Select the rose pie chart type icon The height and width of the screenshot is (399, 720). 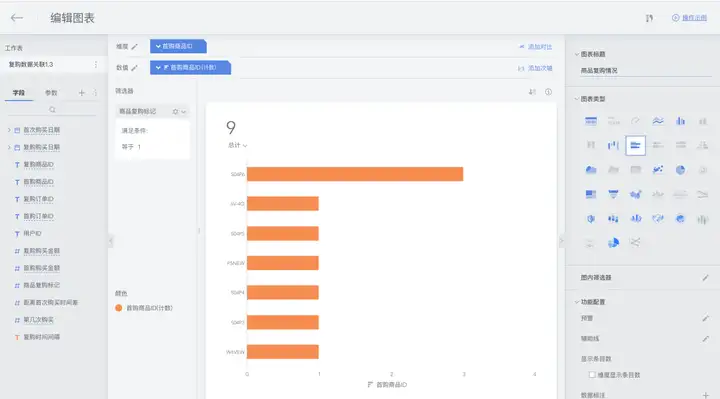coord(613,242)
